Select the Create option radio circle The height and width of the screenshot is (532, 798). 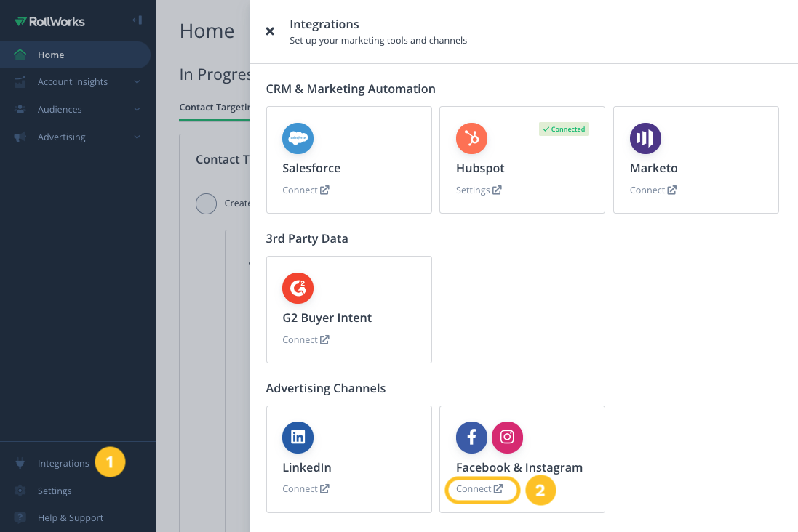(206, 203)
